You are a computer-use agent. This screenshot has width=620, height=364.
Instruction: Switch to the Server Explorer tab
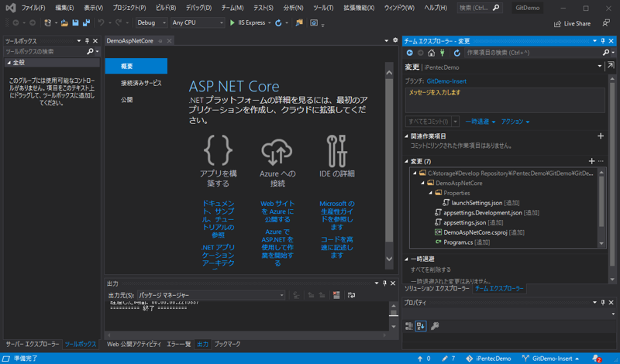pos(32,344)
